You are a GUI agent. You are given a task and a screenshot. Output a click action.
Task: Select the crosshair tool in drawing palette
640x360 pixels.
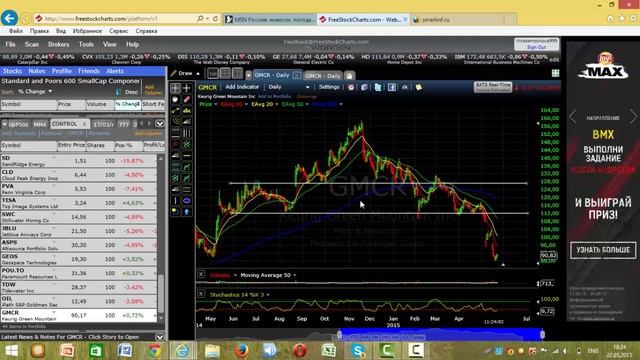coord(187,88)
